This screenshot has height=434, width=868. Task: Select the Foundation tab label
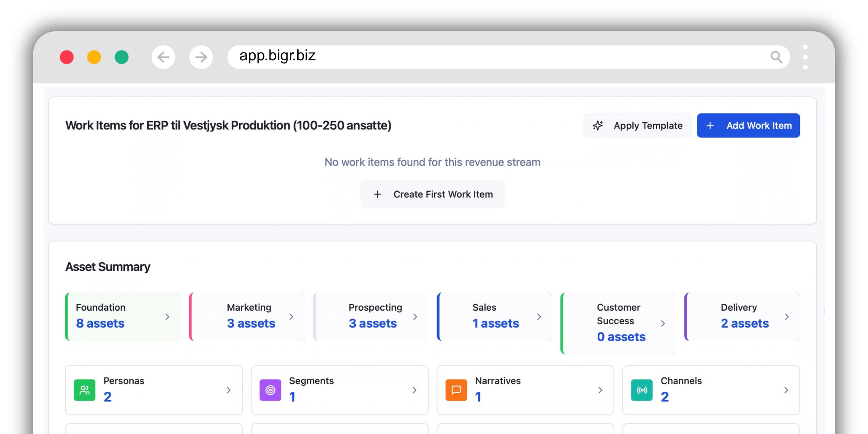point(101,307)
